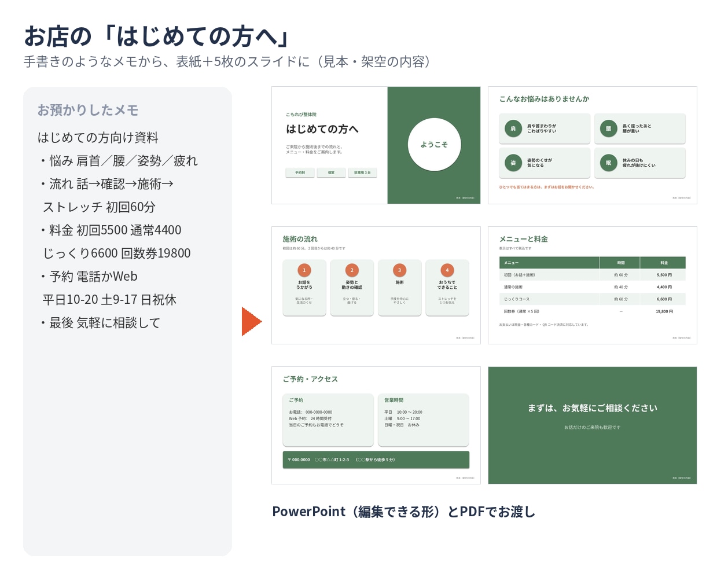Click the table row 通常の施術
The height and width of the screenshot is (588, 706).
click(x=593, y=287)
